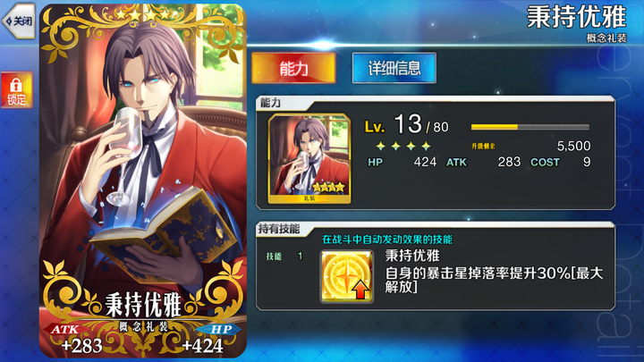Viewport: 644px width, 362px height.
Task: Click the gold star skill icon
Action: coord(347,276)
